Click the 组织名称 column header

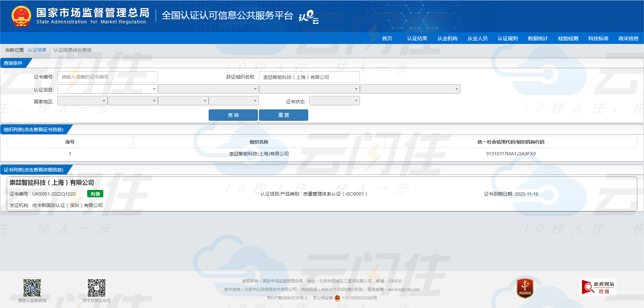coord(259,142)
